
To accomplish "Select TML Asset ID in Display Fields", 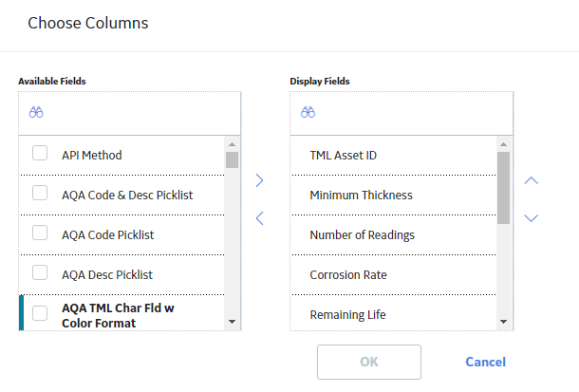I will (x=394, y=156).
